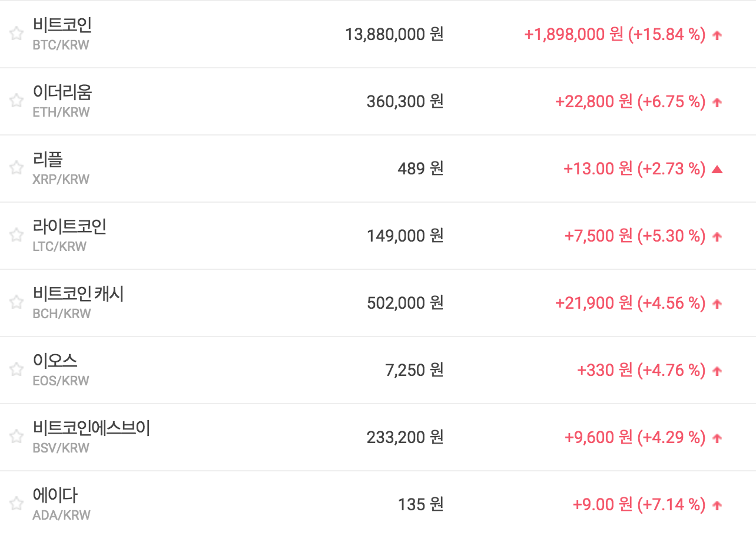The width and height of the screenshot is (756, 535).
Task: Click the Litecoin change +7,500 원 (+5.30 %)
Action: pyautogui.click(x=634, y=236)
